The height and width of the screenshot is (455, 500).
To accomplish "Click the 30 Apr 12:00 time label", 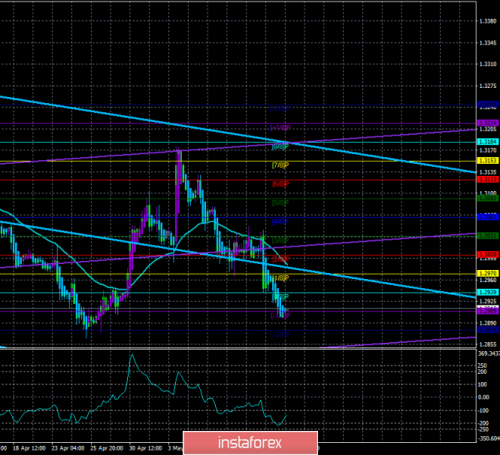I will (146, 448).
